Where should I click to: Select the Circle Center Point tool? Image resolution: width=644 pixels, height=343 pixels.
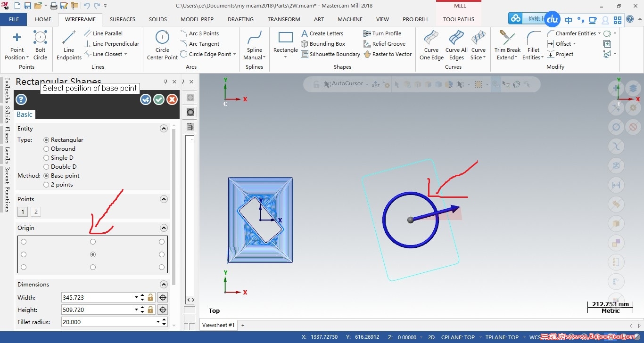(x=162, y=46)
